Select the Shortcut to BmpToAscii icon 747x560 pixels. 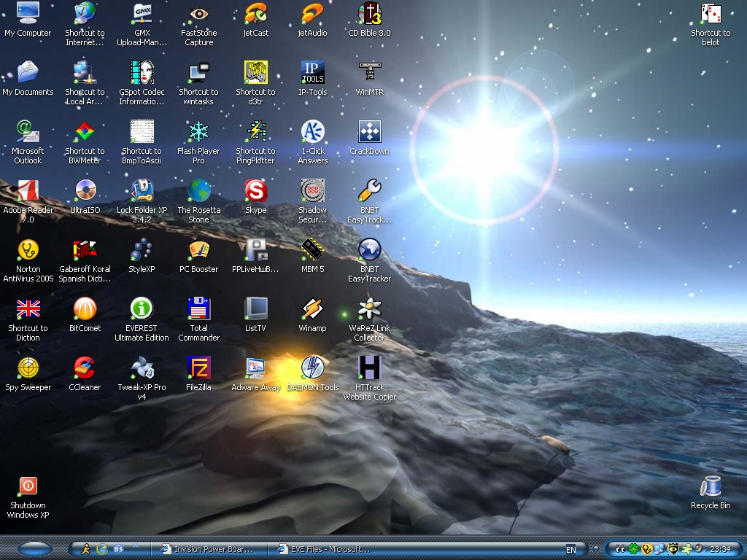click(x=142, y=131)
